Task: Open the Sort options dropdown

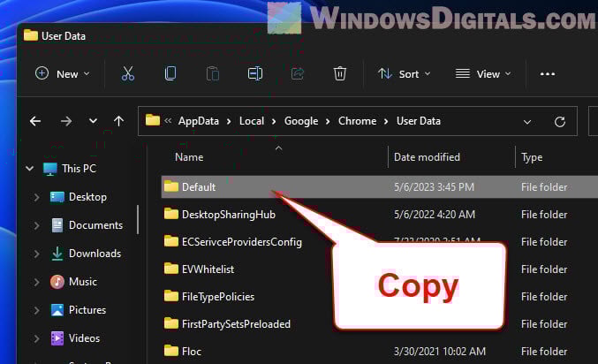Action: [x=405, y=73]
